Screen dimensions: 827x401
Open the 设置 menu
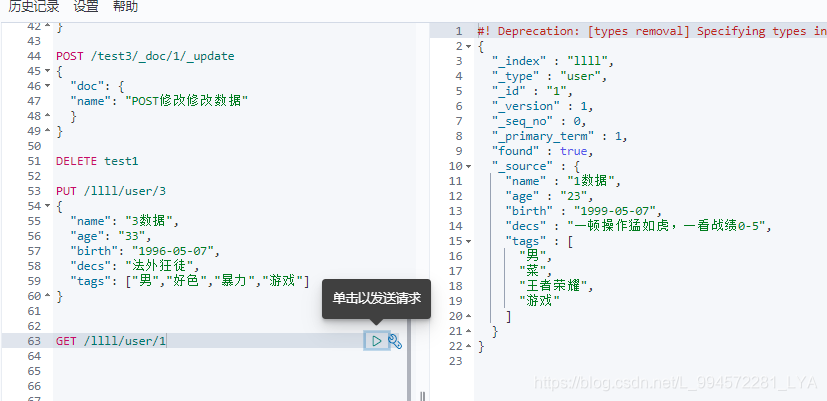pos(86,7)
